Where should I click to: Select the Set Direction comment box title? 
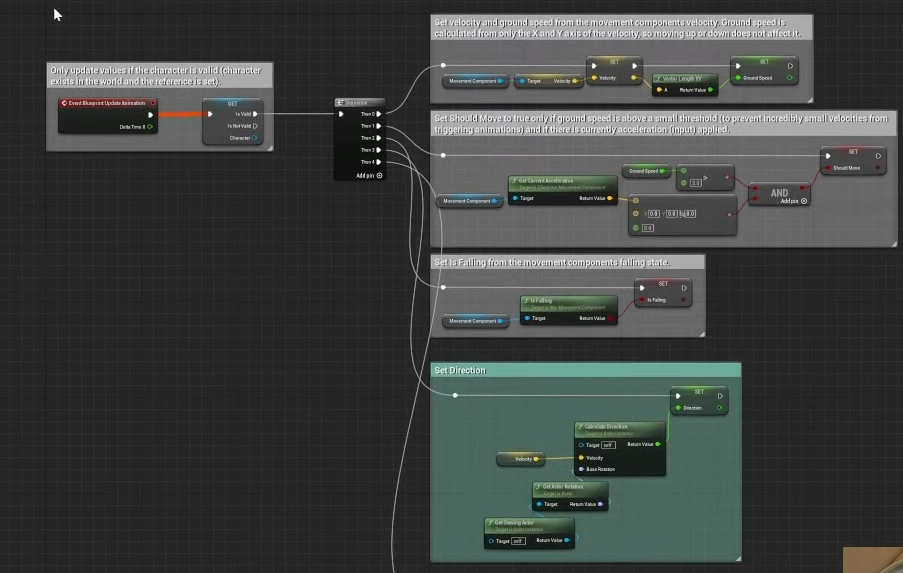pyautogui.click(x=460, y=370)
